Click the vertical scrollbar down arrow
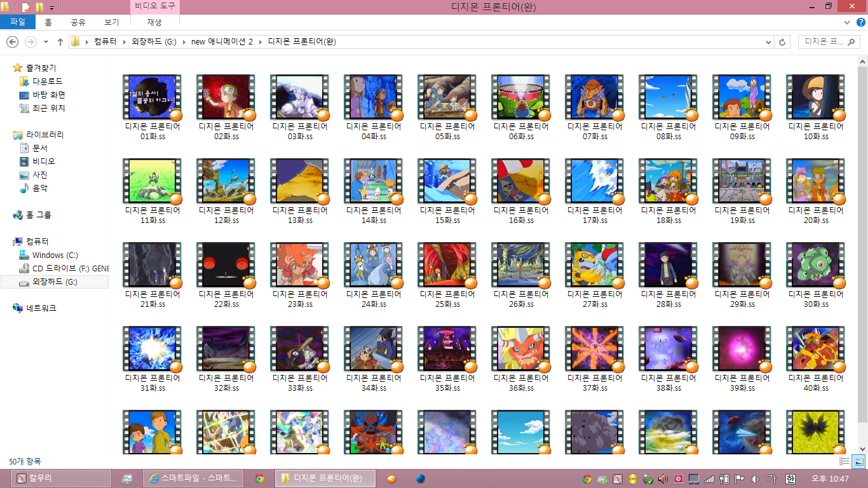 click(862, 449)
